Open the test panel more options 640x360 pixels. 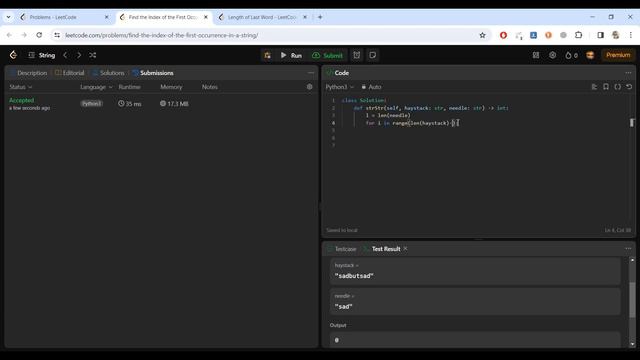(x=628, y=248)
